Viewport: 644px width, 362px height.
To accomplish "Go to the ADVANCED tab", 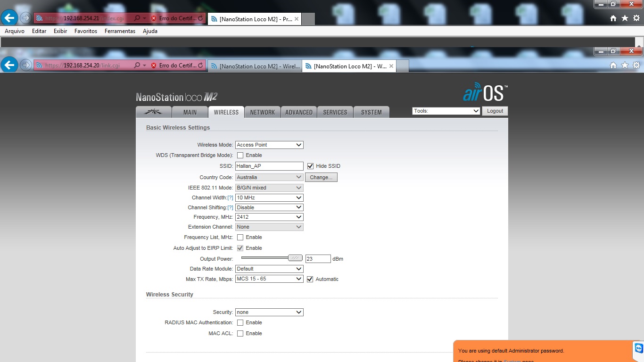I will [x=299, y=112].
